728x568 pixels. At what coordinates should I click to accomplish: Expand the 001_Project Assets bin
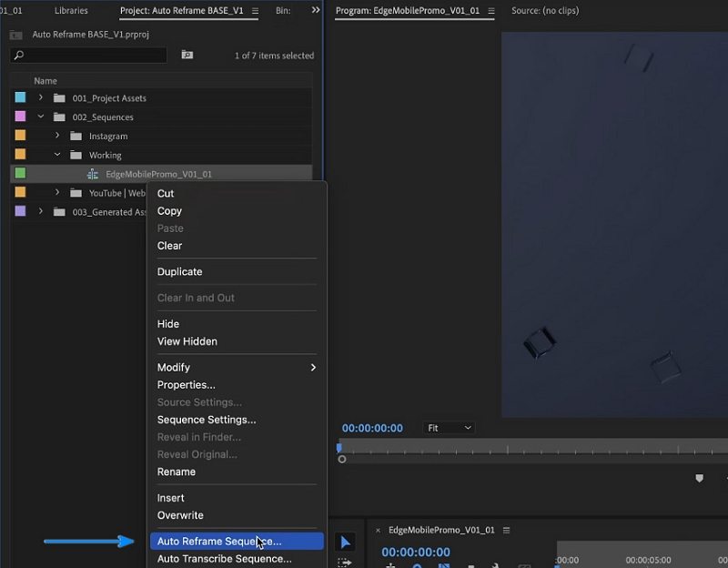pyautogui.click(x=38, y=97)
